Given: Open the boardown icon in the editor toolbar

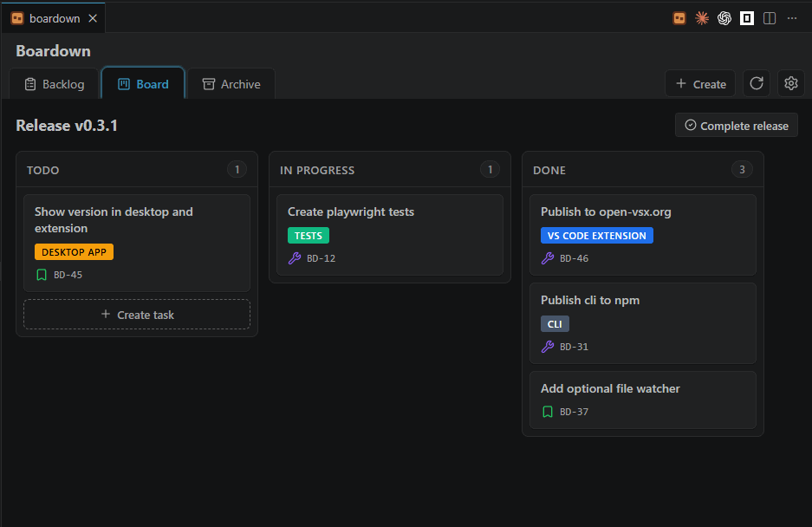Looking at the screenshot, I should [679, 19].
